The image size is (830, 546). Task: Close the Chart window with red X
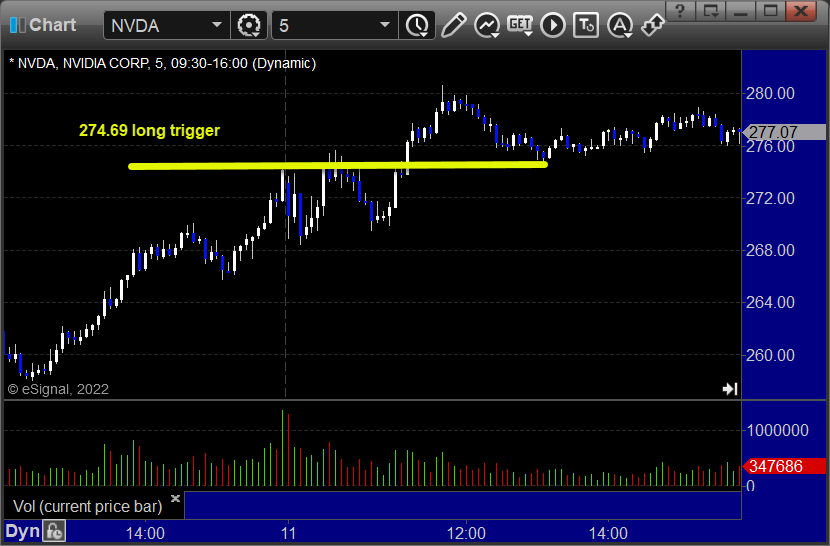click(x=801, y=11)
